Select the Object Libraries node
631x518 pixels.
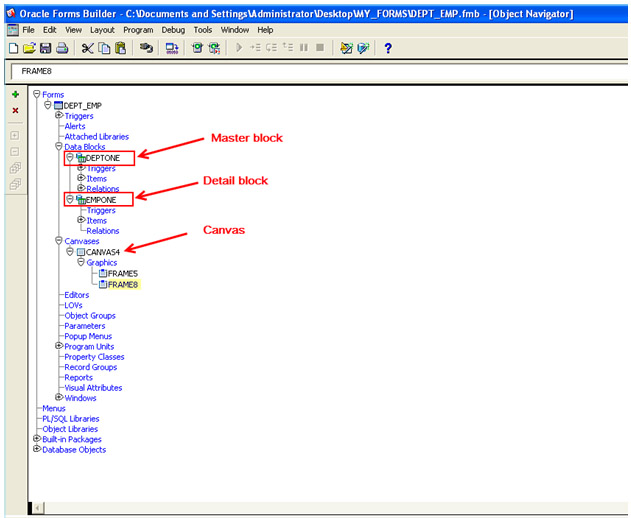coord(70,429)
